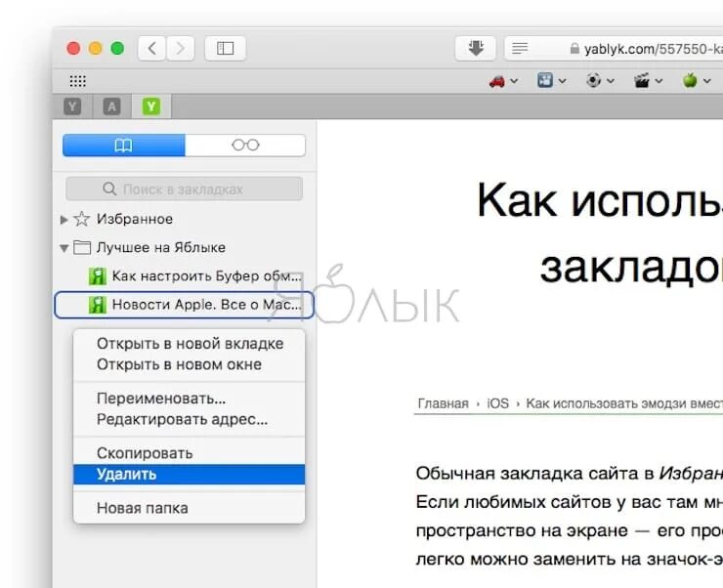Select the green Y pinned tab
Screen dimensions: 723x588
click(151, 106)
